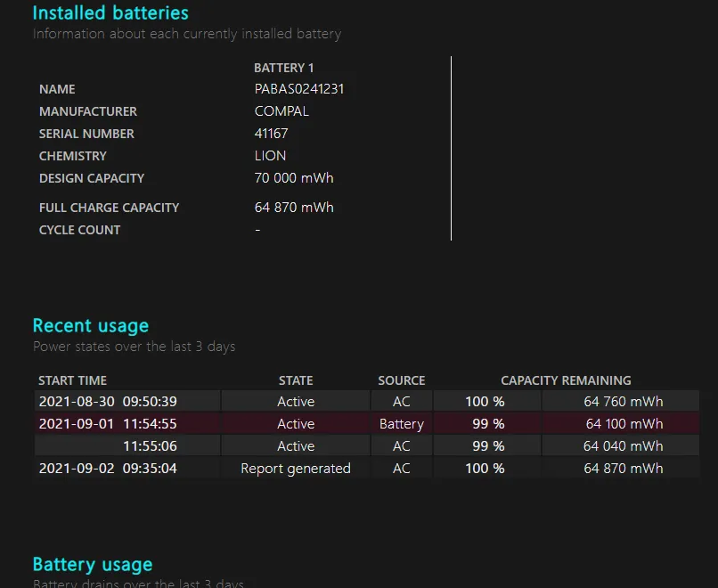This screenshot has height=588, width=718.
Task: Select the 70 000 mWh design capacity
Action: 294,178
